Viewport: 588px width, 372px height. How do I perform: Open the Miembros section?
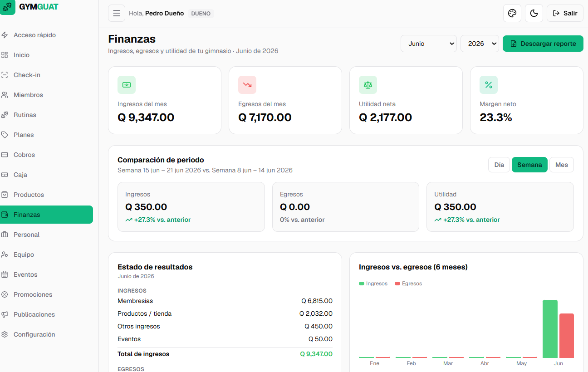45,95
